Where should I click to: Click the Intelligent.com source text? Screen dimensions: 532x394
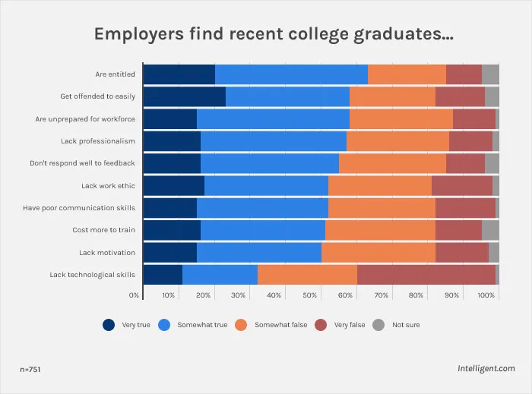486,369
